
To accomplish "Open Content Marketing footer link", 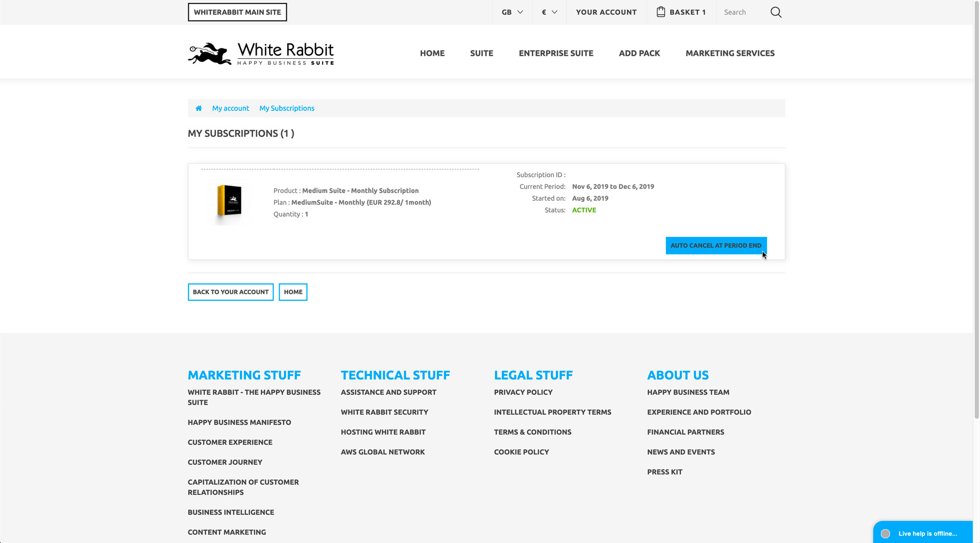I will click(227, 532).
